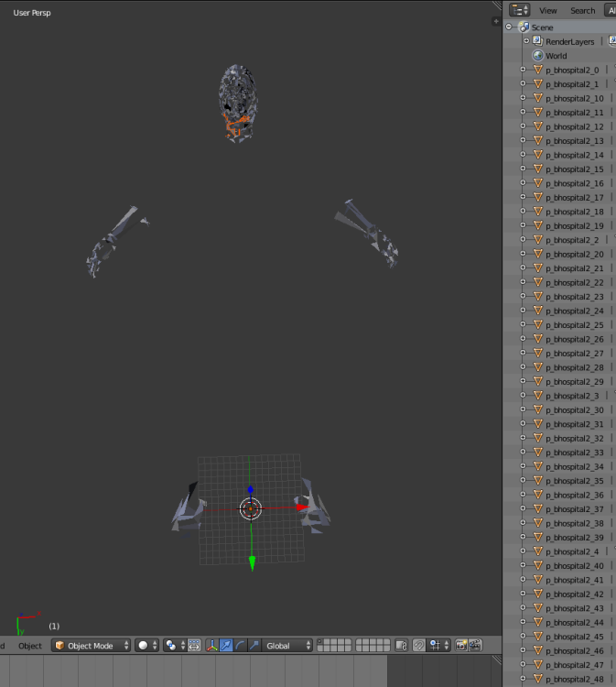Toggle the 3D manipulator axis widget button
This screenshot has height=687, width=616.
pos(212,646)
